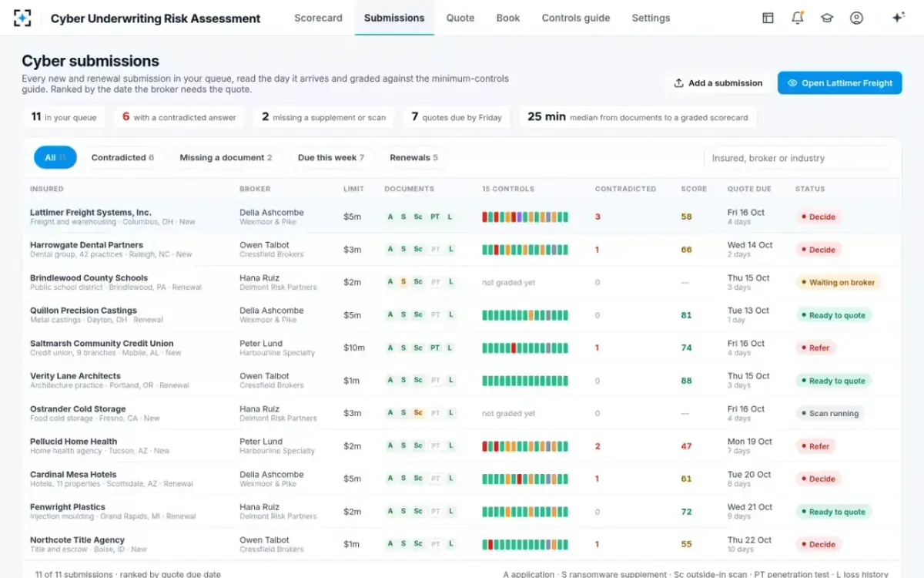Select the All 11 filter chip
Image resolution: width=924 pixels, height=578 pixels.
[x=55, y=158]
